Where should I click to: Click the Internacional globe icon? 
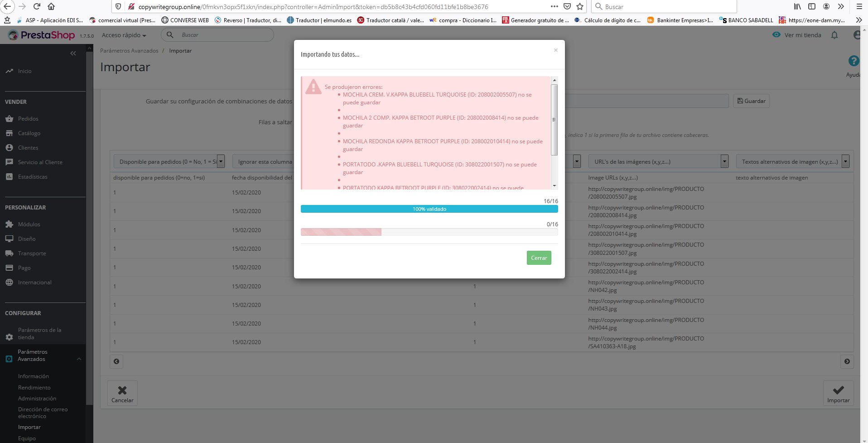9,282
